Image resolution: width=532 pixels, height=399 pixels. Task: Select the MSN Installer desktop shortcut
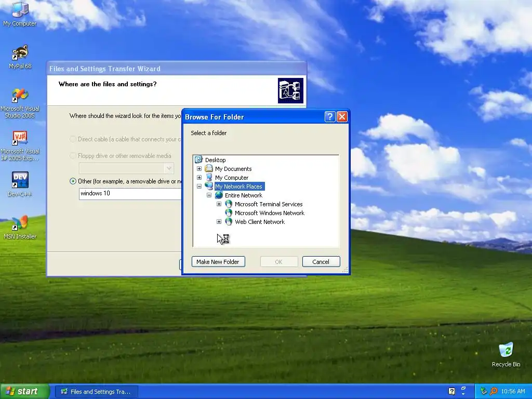pos(20,228)
